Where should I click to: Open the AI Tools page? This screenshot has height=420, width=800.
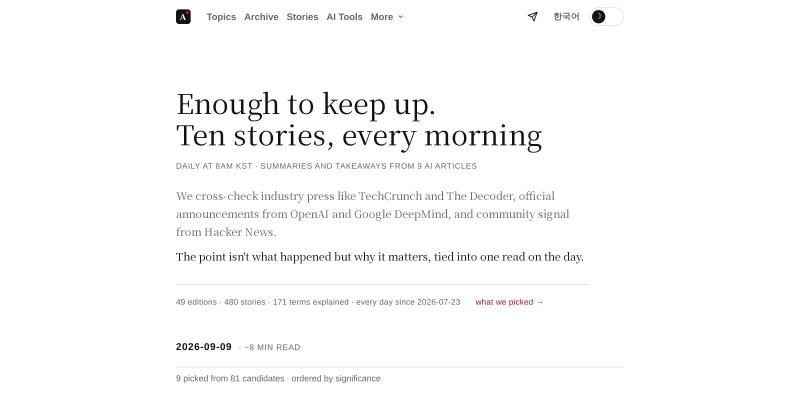344,17
